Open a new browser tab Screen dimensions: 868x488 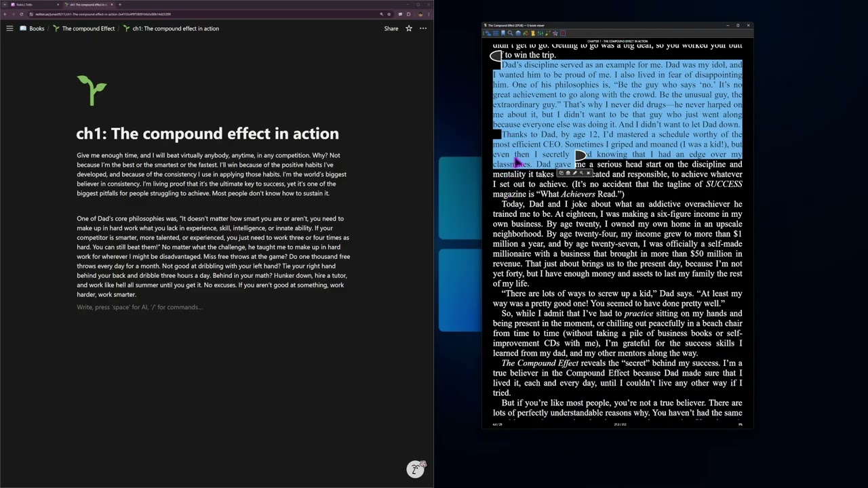click(x=120, y=4)
